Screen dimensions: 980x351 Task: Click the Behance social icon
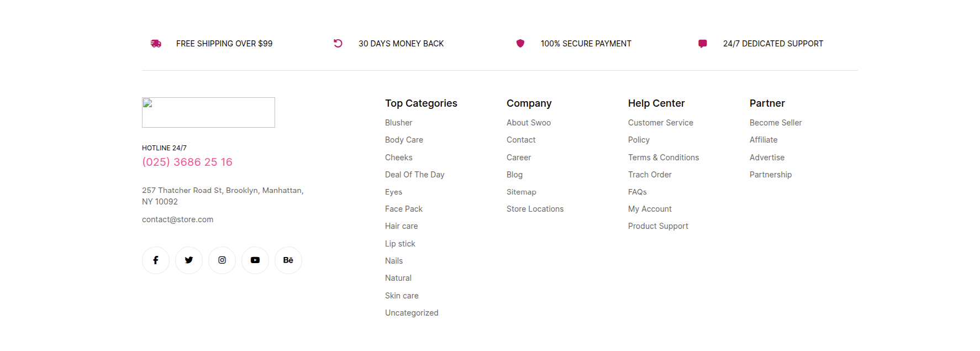(x=288, y=260)
